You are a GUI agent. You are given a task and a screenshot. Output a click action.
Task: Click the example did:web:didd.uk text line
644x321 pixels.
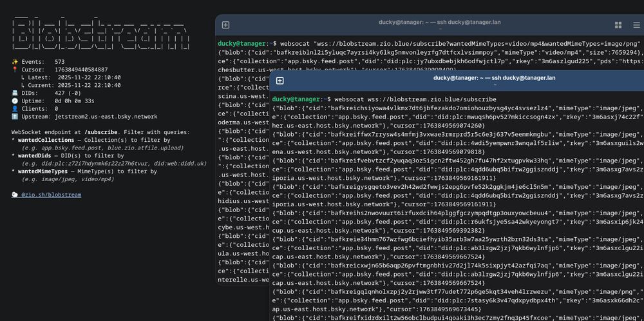[x=114, y=164]
